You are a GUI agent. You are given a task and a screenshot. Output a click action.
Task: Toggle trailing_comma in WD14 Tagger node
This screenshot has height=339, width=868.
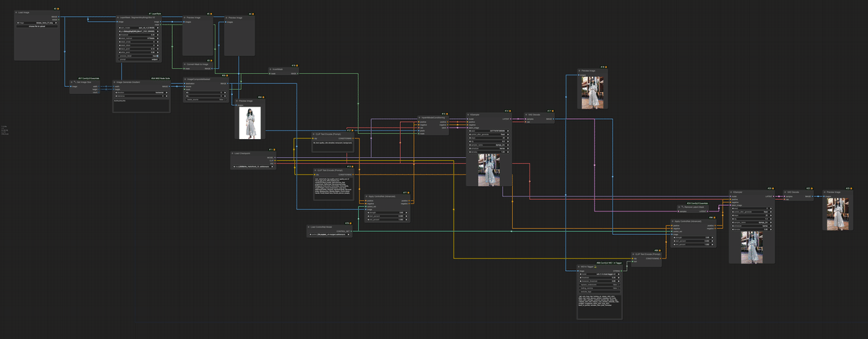coord(600,288)
